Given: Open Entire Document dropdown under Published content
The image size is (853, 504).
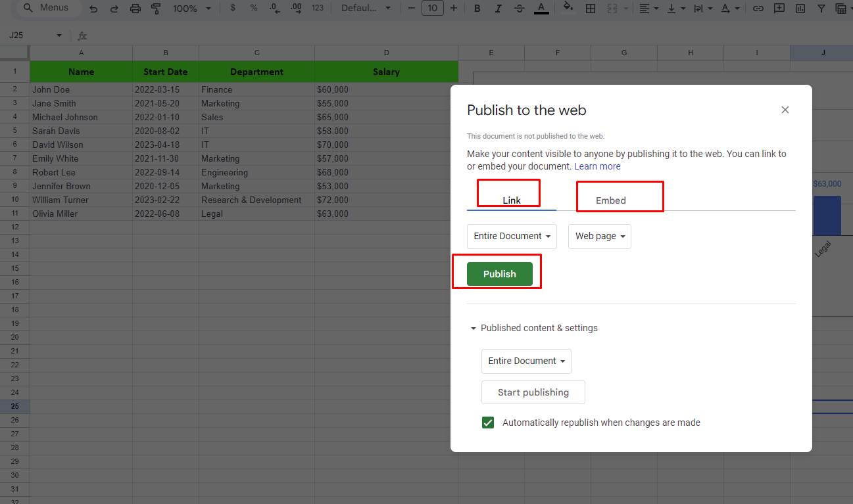Looking at the screenshot, I should [526, 361].
